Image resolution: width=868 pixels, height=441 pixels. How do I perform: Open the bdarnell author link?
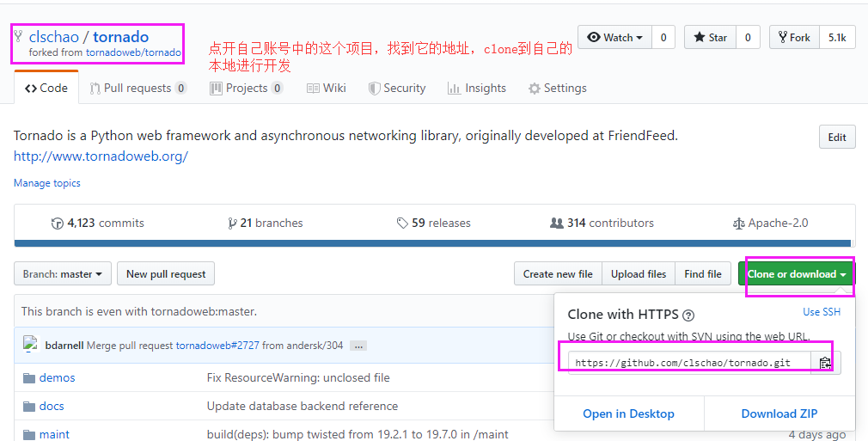pyautogui.click(x=64, y=346)
